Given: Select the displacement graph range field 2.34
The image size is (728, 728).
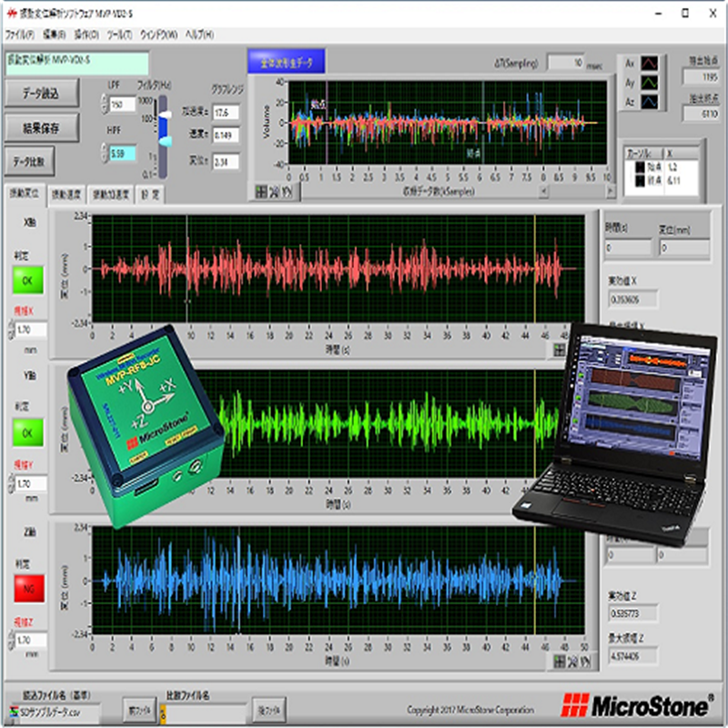Looking at the screenshot, I should (x=226, y=162).
